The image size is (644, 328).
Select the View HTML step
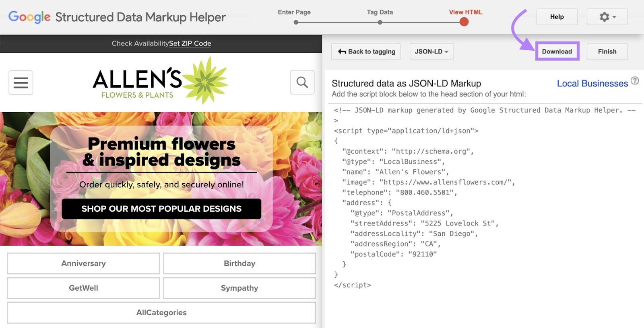[x=466, y=12]
